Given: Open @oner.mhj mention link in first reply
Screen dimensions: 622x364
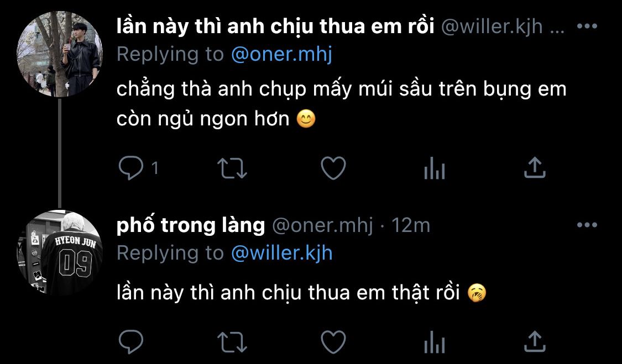Looking at the screenshot, I should pyautogui.click(x=281, y=54).
